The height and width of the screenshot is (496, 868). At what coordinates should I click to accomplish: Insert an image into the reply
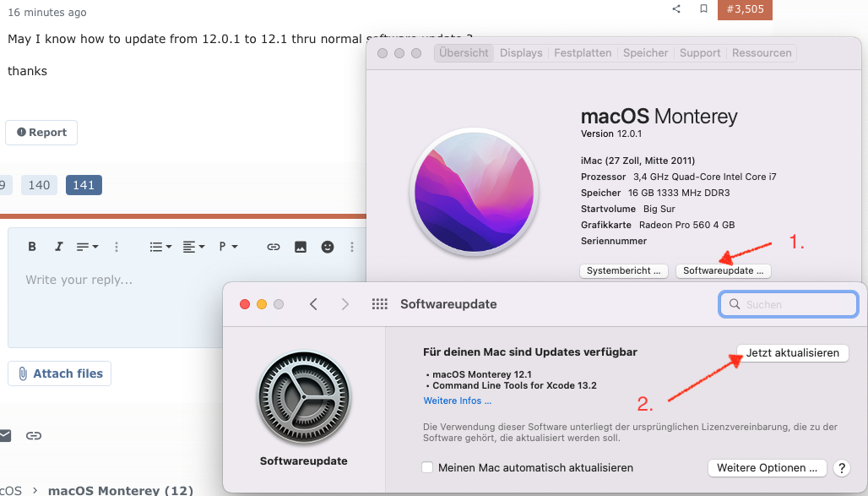coord(301,247)
